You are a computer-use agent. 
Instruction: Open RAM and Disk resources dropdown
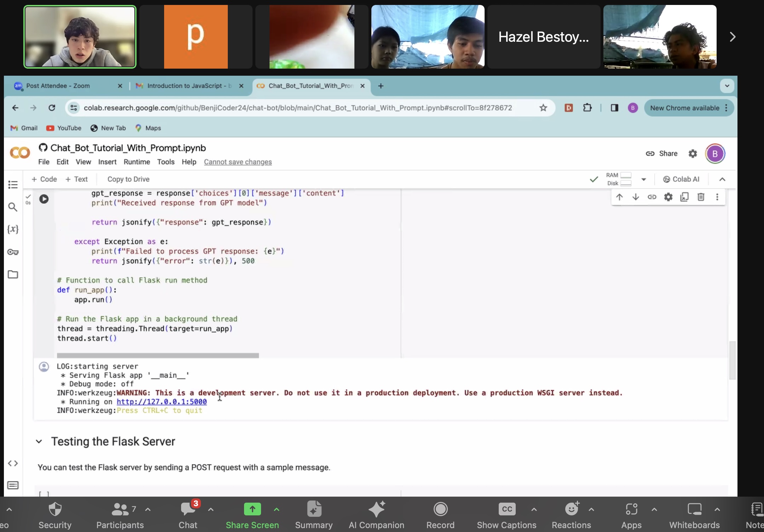click(x=644, y=179)
